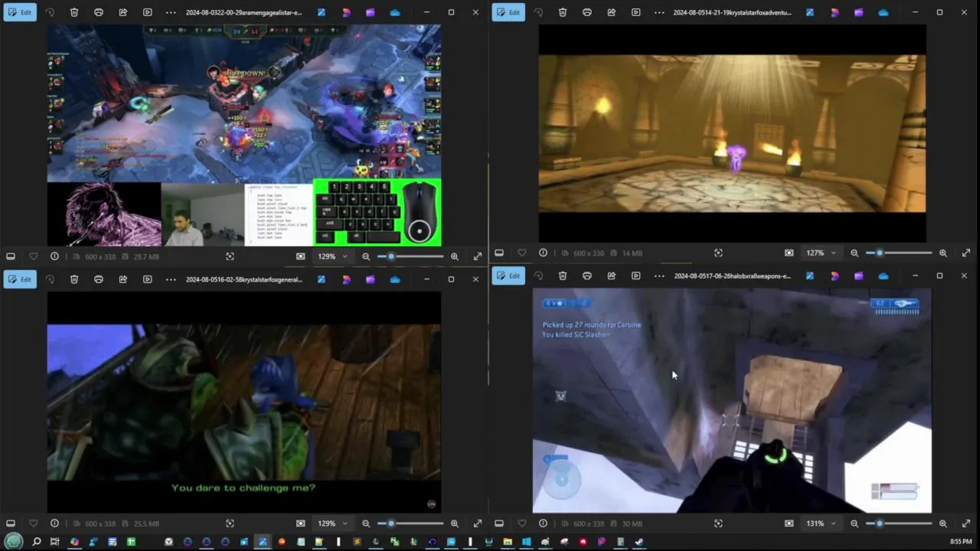The height and width of the screenshot is (551, 980).
Task: Open OneDrive in krystalstarfoxgeneral window
Action: 395,279
